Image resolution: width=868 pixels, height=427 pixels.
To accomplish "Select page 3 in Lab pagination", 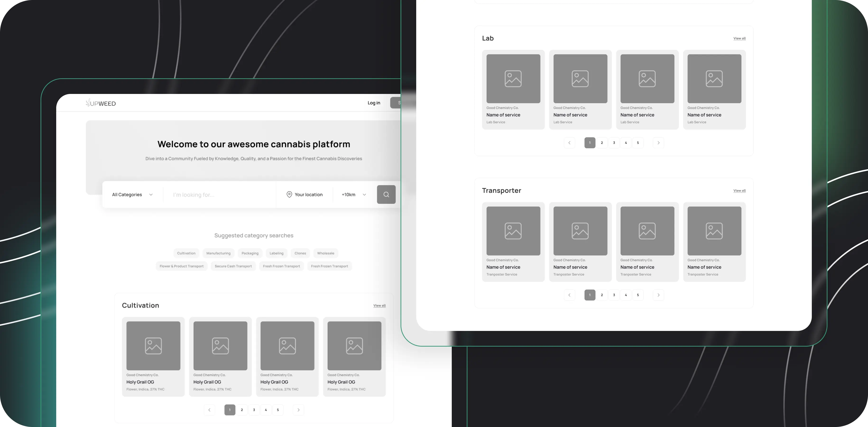I will coord(614,143).
